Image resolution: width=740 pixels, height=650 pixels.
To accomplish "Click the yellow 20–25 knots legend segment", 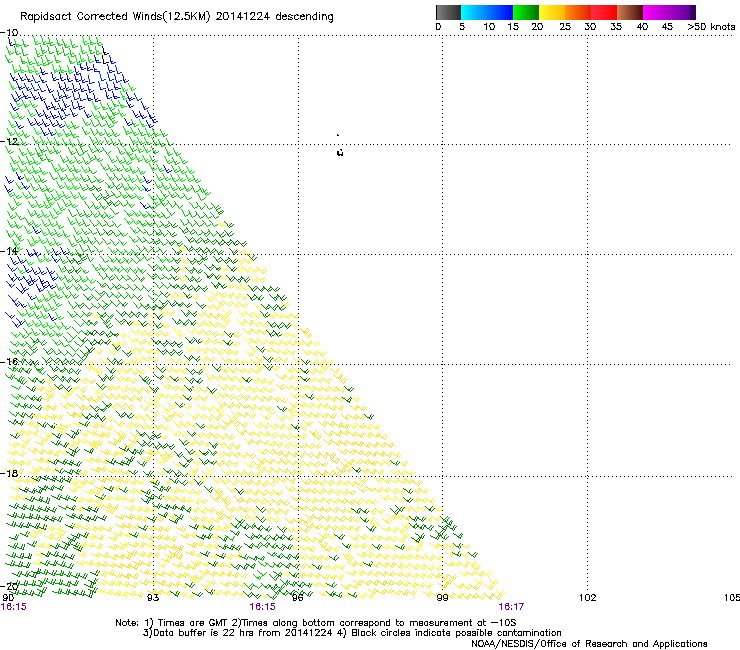I will [552, 12].
